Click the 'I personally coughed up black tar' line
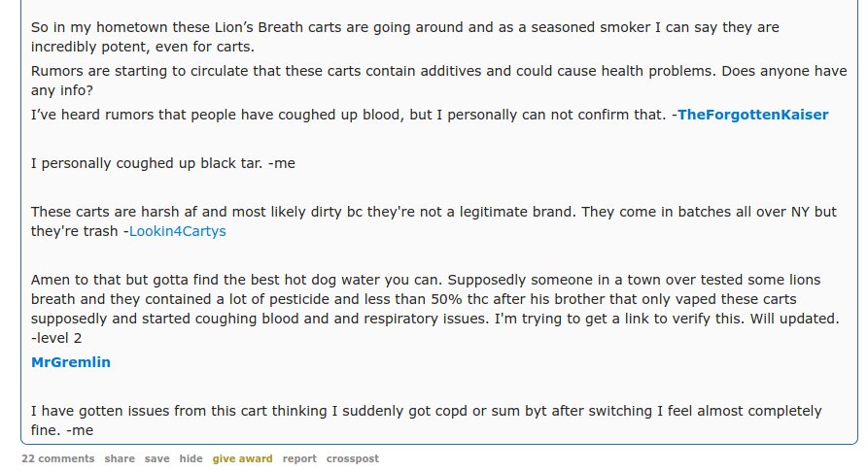Viewport: 868px width, 472px height. point(162,163)
